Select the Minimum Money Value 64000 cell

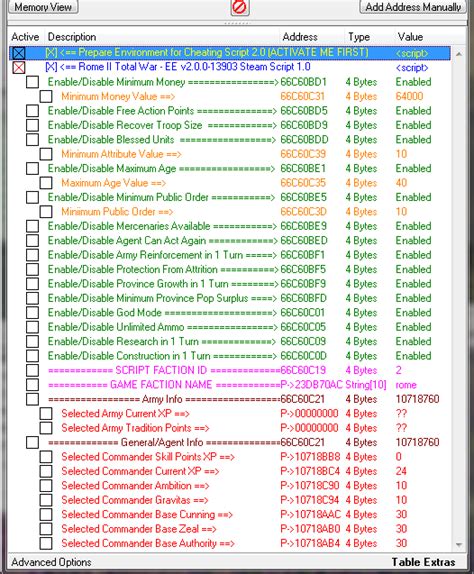(x=409, y=96)
